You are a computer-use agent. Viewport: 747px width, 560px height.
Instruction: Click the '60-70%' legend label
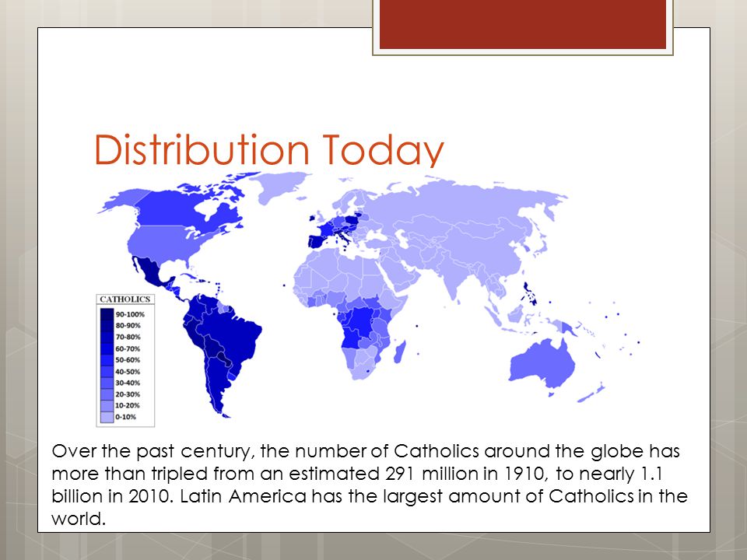128,348
